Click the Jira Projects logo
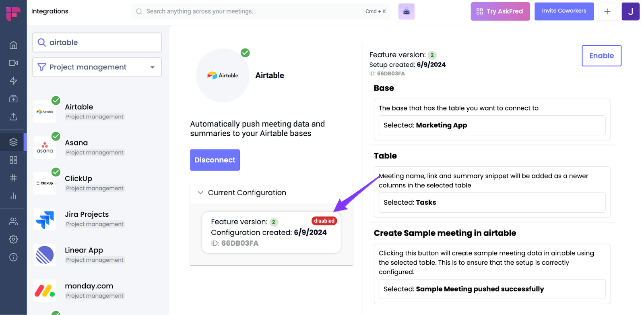Image resolution: width=644 pixels, height=315 pixels. (x=45, y=219)
